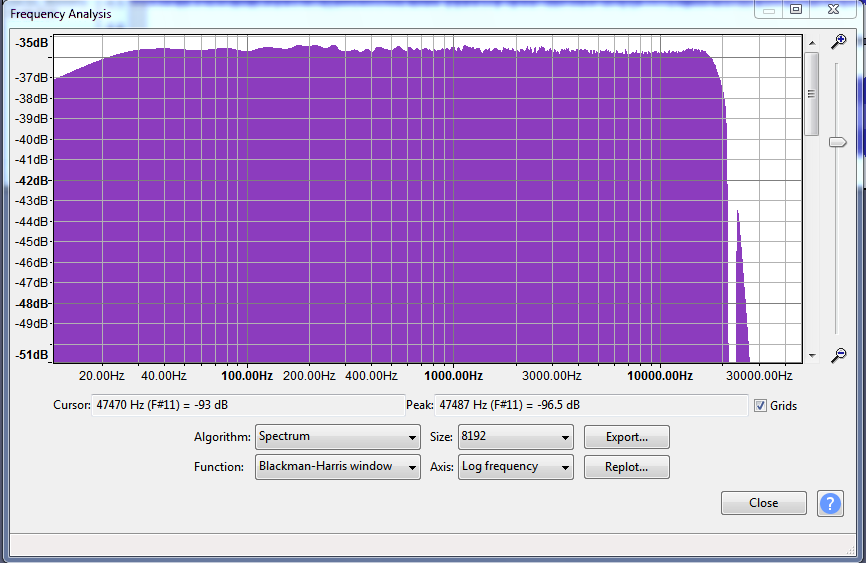
Task: Open the Function dropdown showing Blackman-Harris window
Action: coord(337,467)
